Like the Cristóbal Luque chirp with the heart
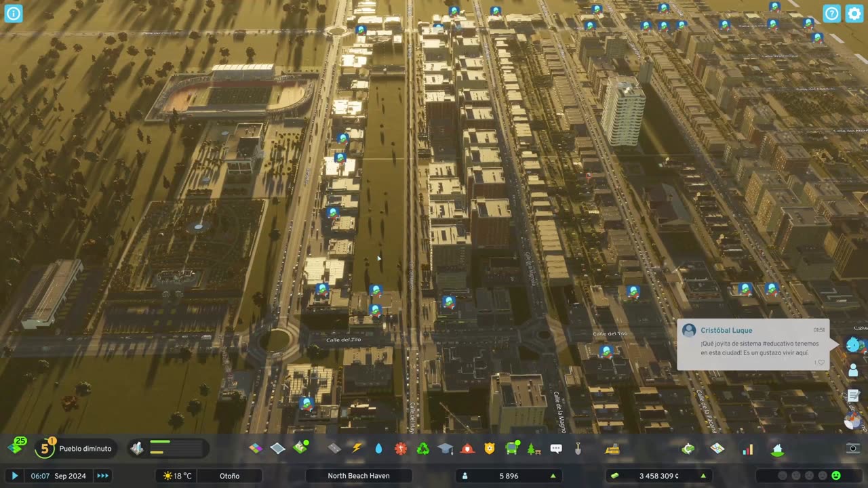 click(x=821, y=363)
